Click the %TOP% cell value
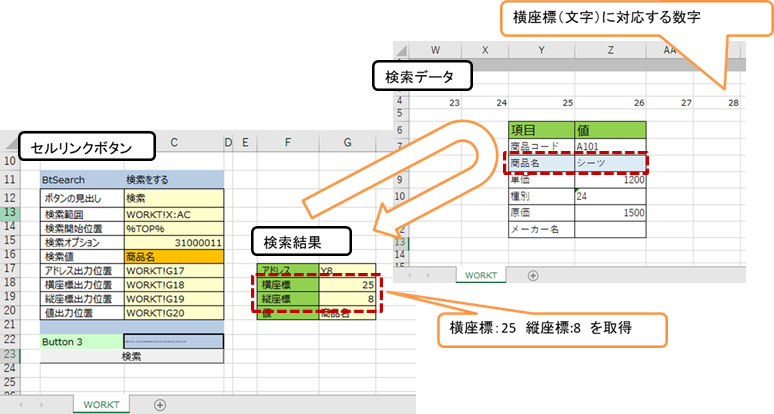 [172, 227]
